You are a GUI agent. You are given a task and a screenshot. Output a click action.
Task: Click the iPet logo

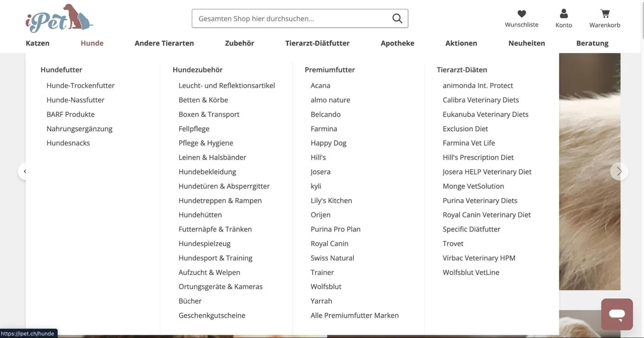59,18
